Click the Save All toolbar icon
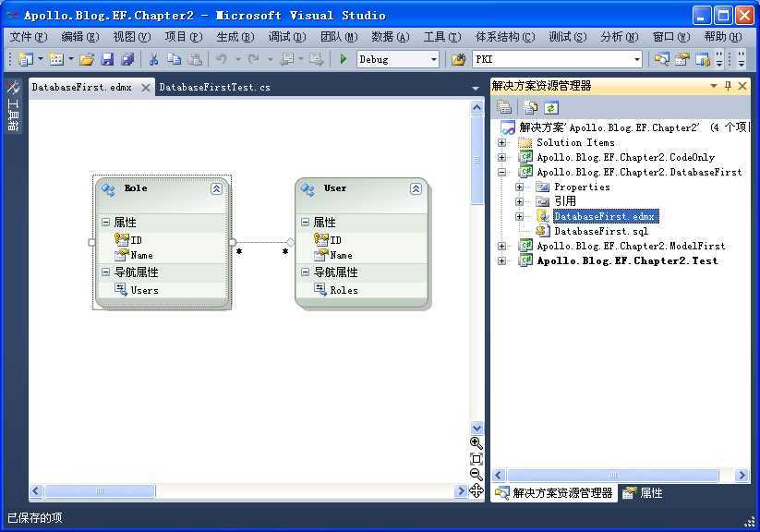Screen dimensions: 760x532 click(x=127, y=59)
